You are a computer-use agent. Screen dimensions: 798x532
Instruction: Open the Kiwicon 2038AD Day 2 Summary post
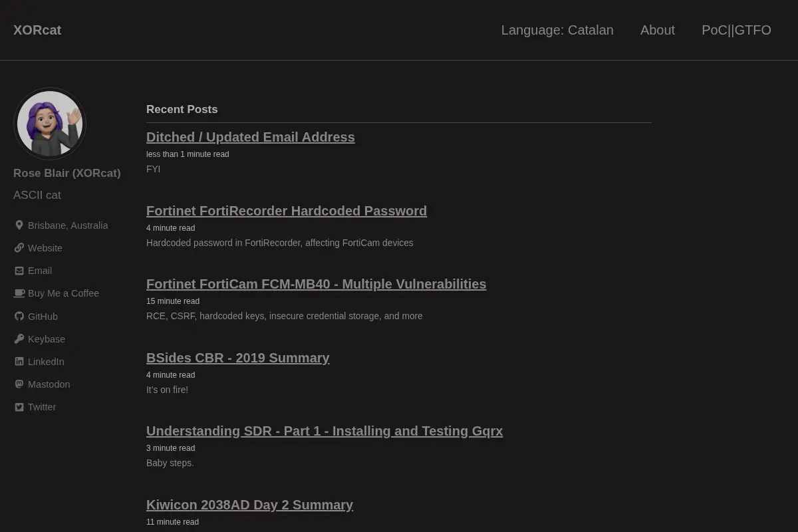tap(249, 505)
